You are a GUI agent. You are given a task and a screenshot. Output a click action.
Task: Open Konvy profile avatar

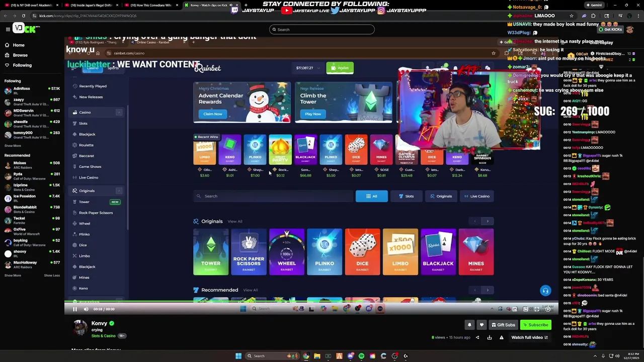pos(80,327)
